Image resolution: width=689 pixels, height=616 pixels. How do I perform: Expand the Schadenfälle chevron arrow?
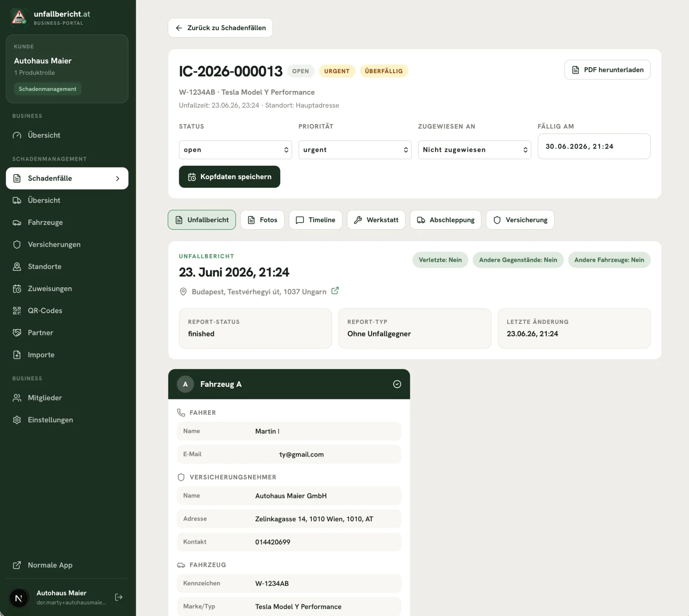pyautogui.click(x=118, y=178)
